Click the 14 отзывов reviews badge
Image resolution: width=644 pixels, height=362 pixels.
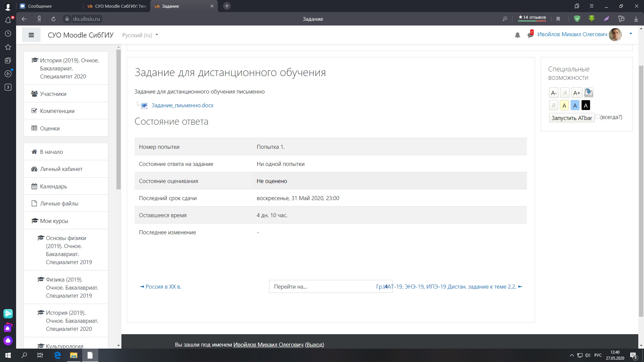(x=532, y=17)
